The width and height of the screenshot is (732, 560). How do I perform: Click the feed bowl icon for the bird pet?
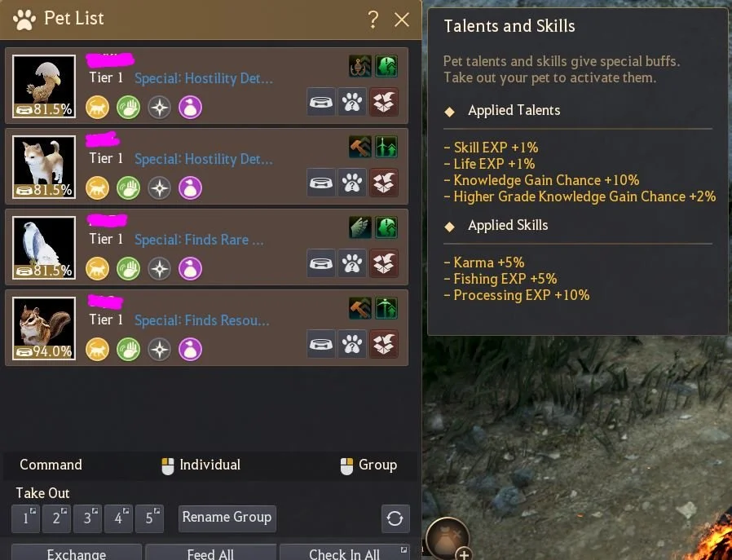coord(321,102)
